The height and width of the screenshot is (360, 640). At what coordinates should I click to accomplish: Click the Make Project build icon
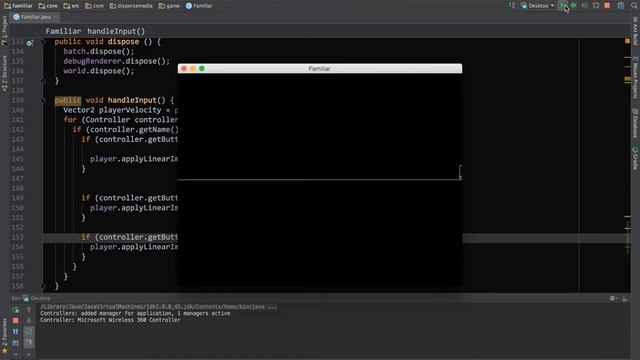point(512,6)
